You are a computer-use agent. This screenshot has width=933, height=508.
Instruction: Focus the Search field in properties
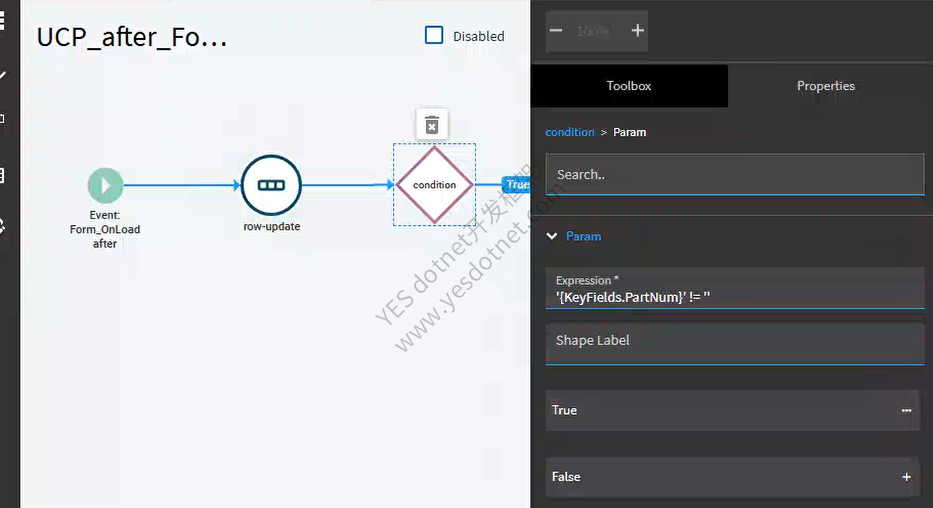point(735,174)
